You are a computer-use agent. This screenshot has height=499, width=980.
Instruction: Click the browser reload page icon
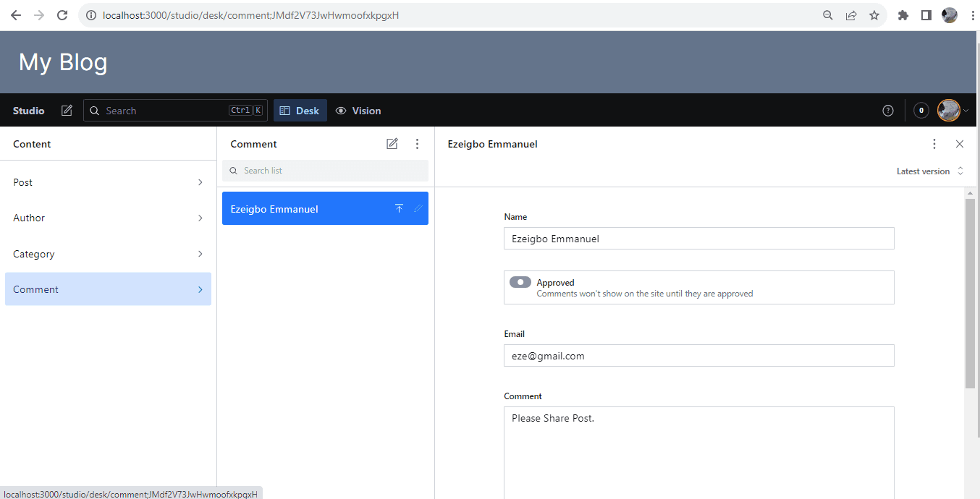tap(62, 15)
